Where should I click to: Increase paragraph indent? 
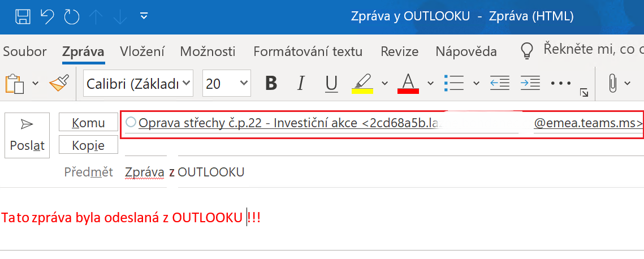click(530, 83)
